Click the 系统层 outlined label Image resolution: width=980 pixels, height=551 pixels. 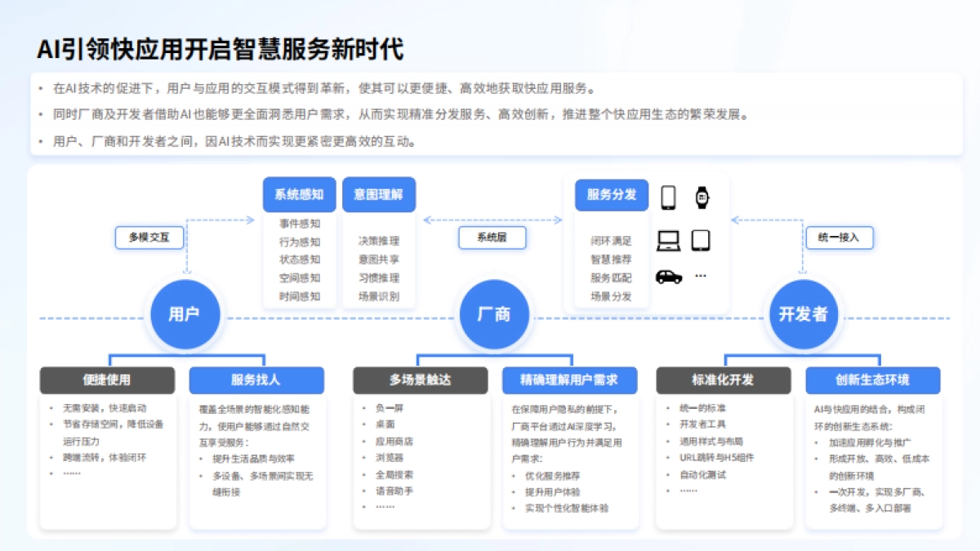point(491,238)
